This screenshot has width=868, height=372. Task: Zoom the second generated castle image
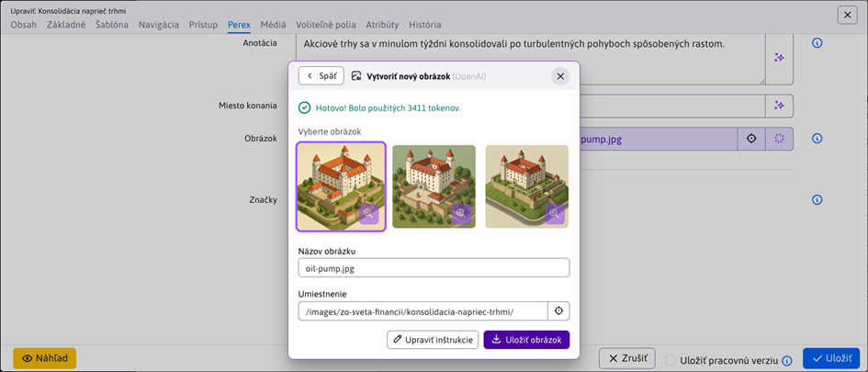tap(461, 213)
